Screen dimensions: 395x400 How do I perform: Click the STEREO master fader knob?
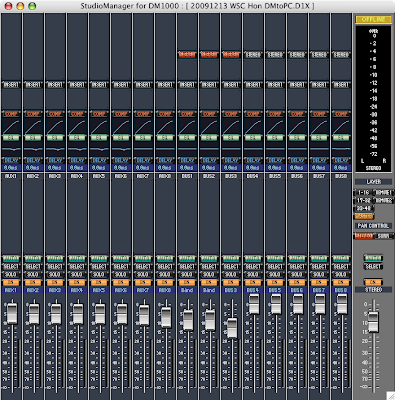click(x=374, y=321)
